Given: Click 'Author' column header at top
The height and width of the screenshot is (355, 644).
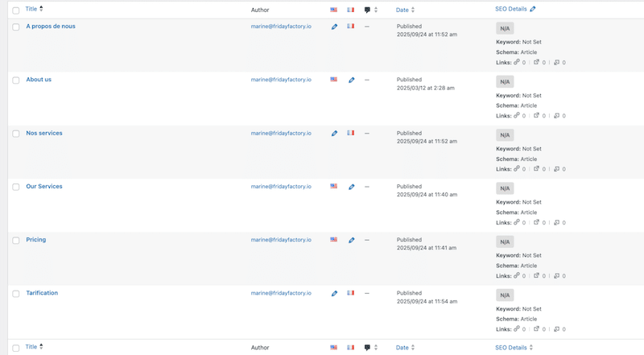Looking at the screenshot, I should click(x=260, y=10).
